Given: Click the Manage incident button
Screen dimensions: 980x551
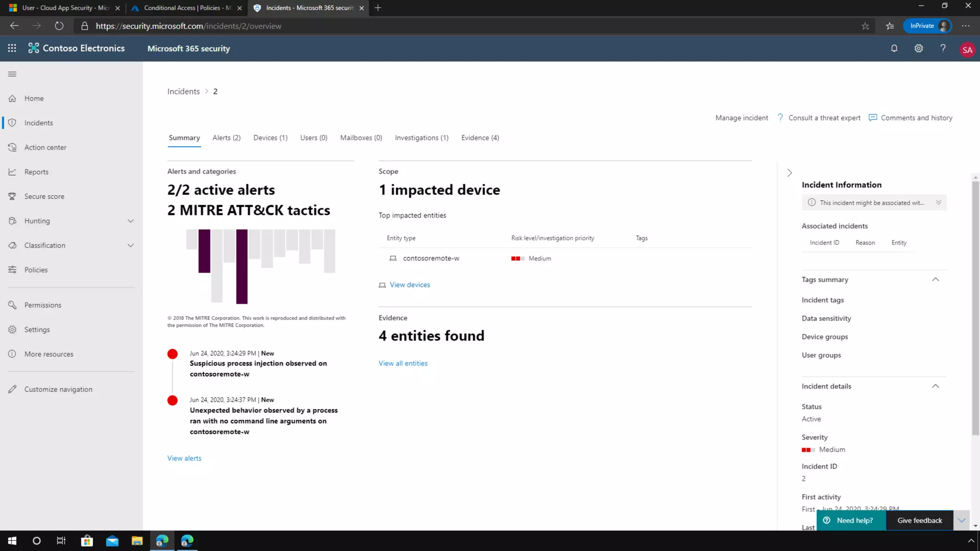Looking at the screenshot, I should point(741,118).
